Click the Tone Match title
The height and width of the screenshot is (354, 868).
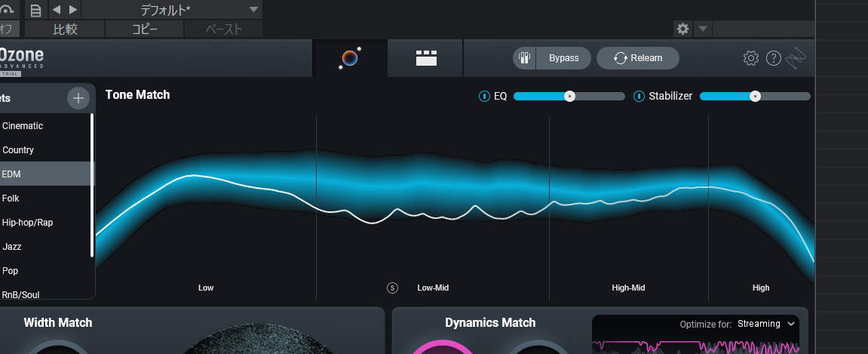click(137, 95)
